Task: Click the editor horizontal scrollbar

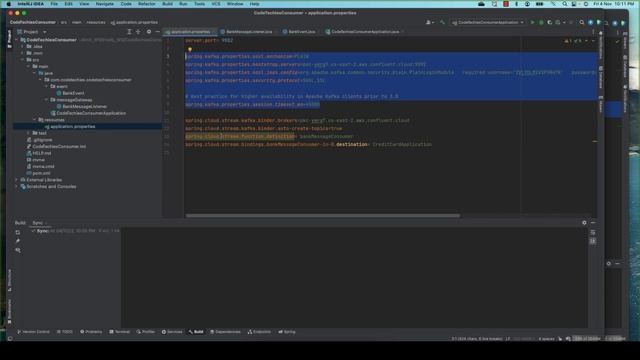Action: click(322, 216)
